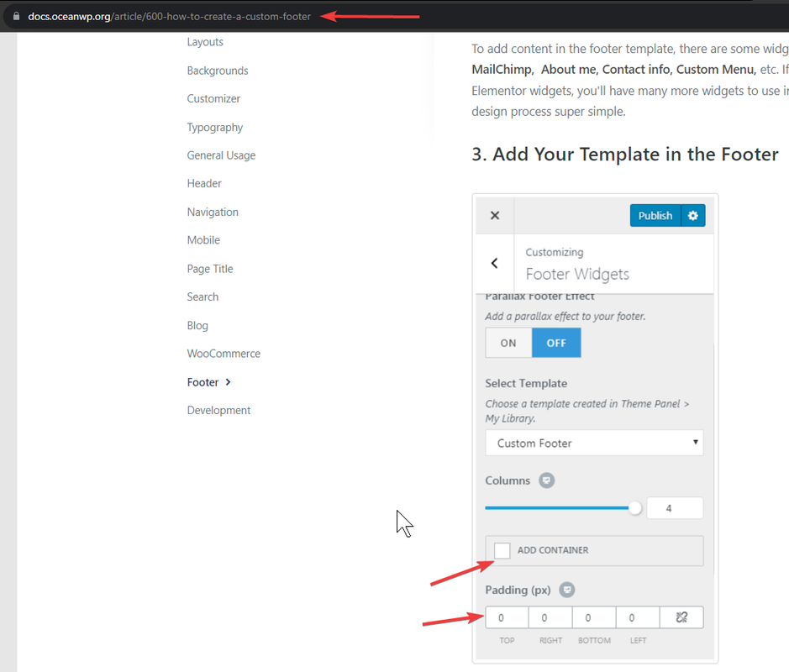Click the Bottom padding field
Image resolution: width=789 pixels, height=672 pixels.
click(x=594, y=617)
